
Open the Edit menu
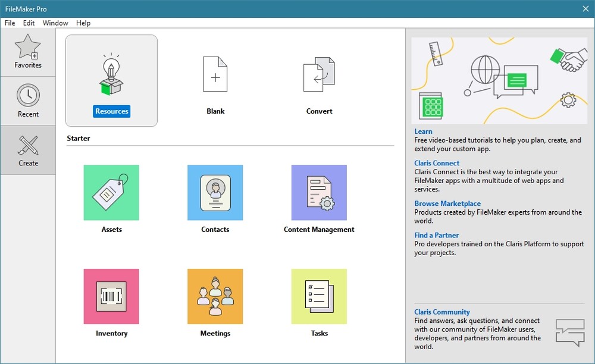(29, 23)
